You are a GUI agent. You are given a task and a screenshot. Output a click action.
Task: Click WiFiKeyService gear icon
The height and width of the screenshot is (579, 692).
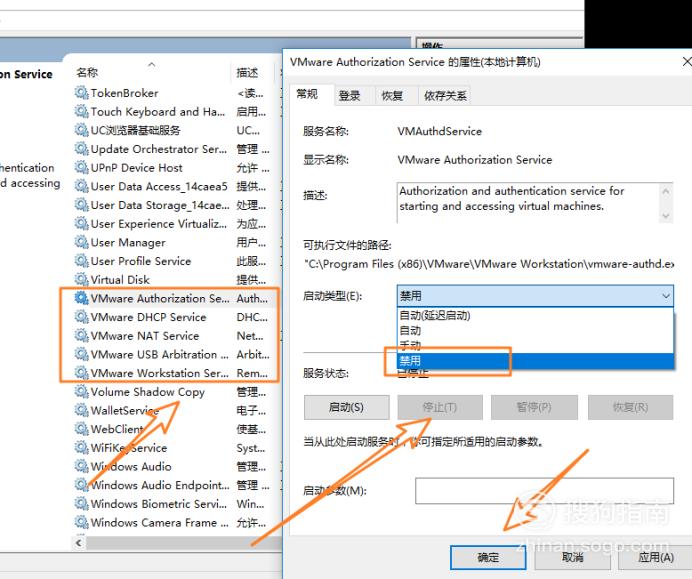pyautogui.click(x=81, y=447)
